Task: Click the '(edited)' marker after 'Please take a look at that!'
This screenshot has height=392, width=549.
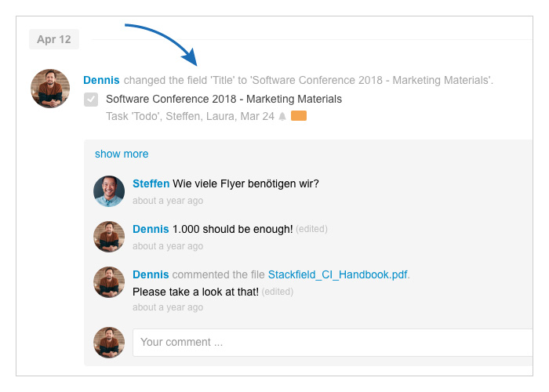Action: pos(278,292)
